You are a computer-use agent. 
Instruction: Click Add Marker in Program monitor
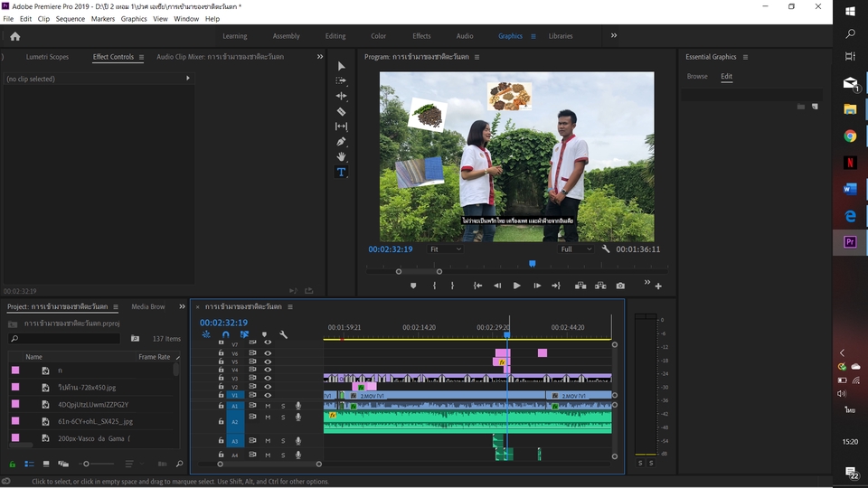coord(413,286)
